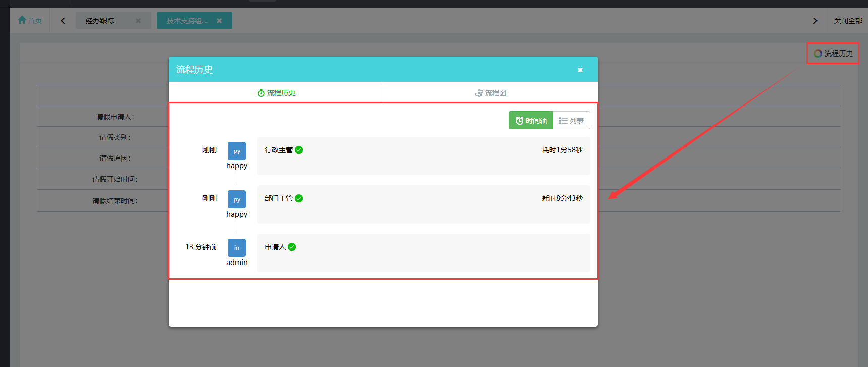This screenshot has width=868, height=367.
Task: Click the 13 分钟前 timestamp
Action: [x=201, y=247]
